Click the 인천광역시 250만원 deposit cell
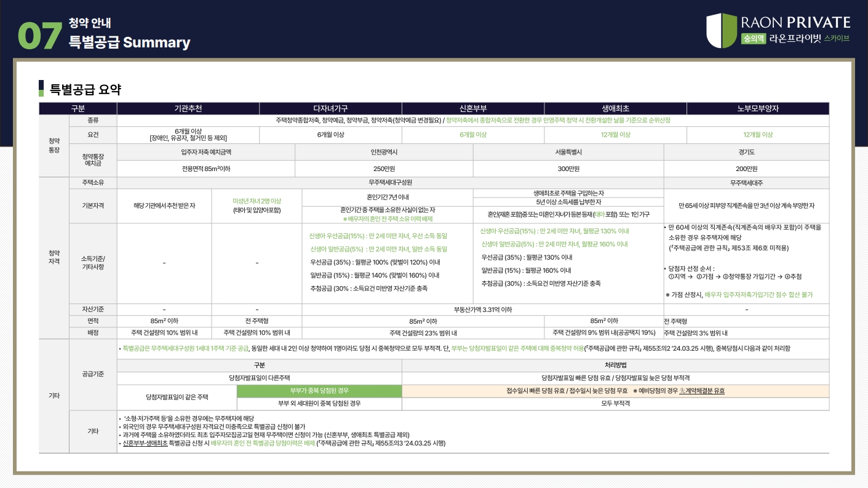 [x=384, y=169]
